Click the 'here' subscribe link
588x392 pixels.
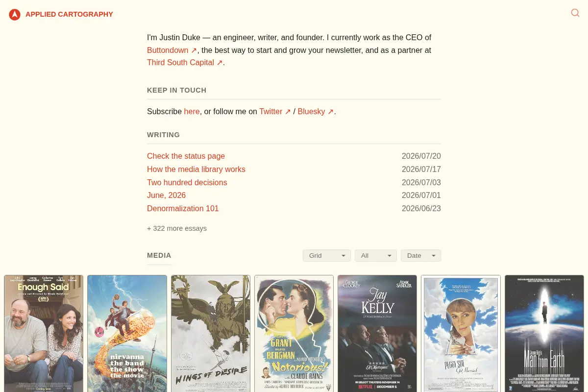(192, 111)
